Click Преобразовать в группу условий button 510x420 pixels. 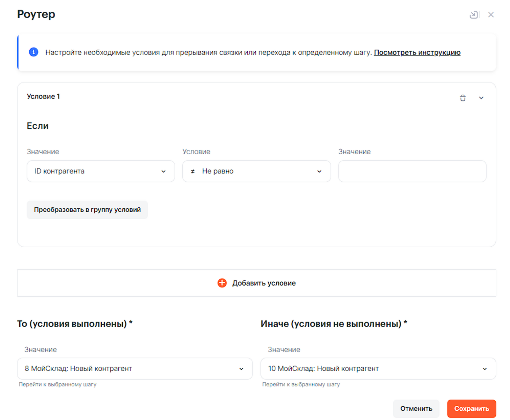(87, 210)
